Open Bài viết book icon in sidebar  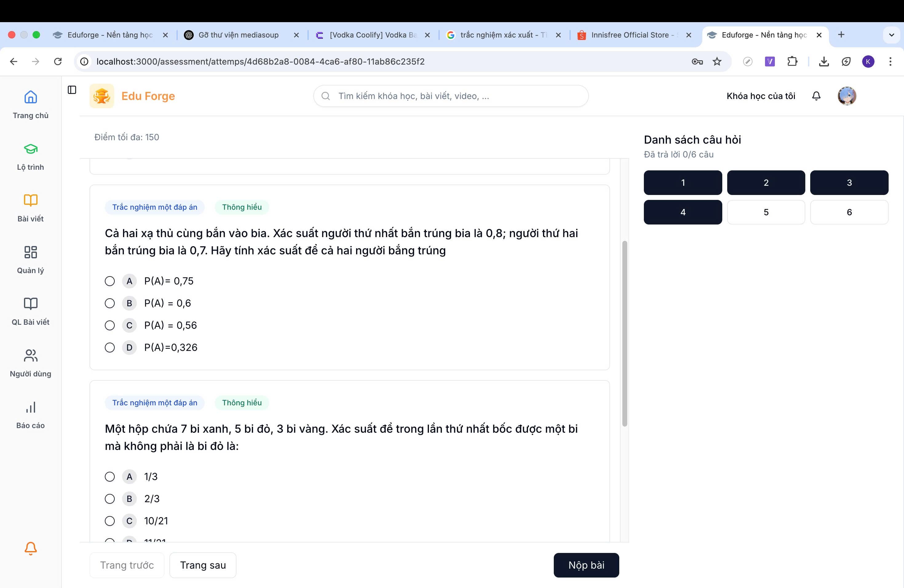[30, 200]
